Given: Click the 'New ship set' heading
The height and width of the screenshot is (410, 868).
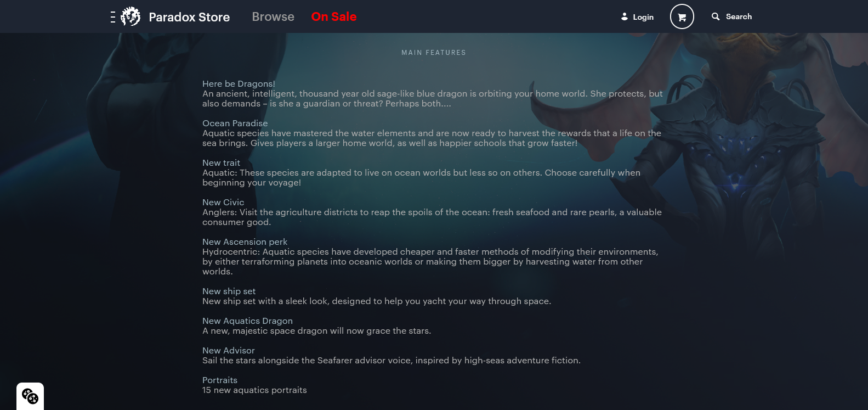Looking at the screenshot, I should tap(229, 291).
